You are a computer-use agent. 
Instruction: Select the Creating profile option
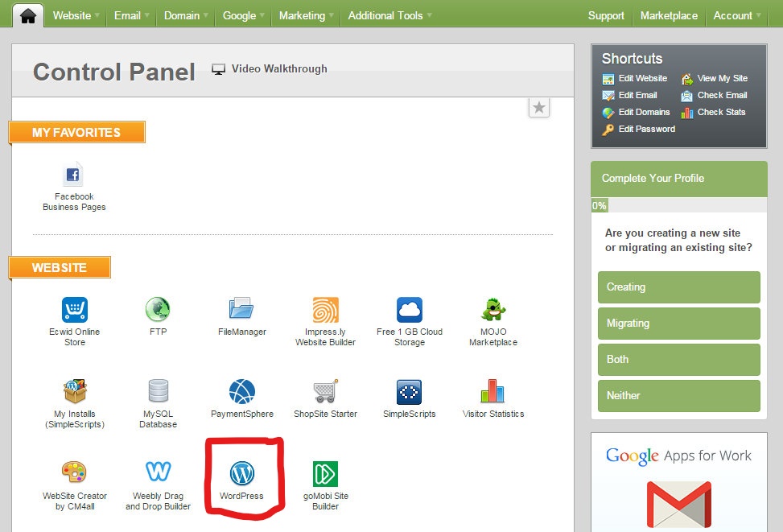[678, 287]
